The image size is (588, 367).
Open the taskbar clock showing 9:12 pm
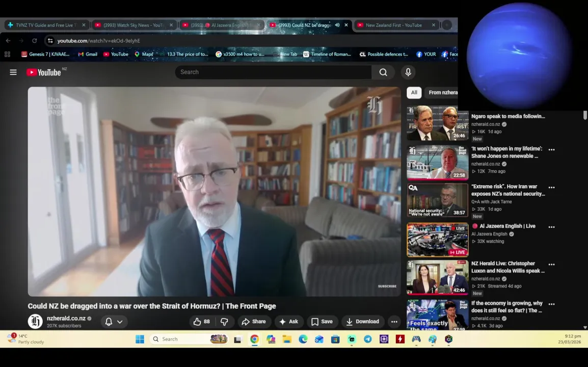tap(569, 339)
